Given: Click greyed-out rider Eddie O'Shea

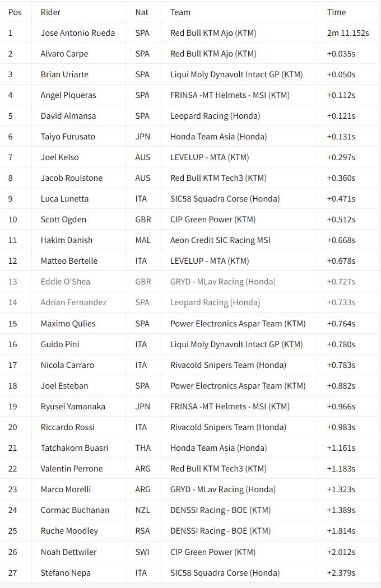Looking at the screenshot, I should 66,282.
